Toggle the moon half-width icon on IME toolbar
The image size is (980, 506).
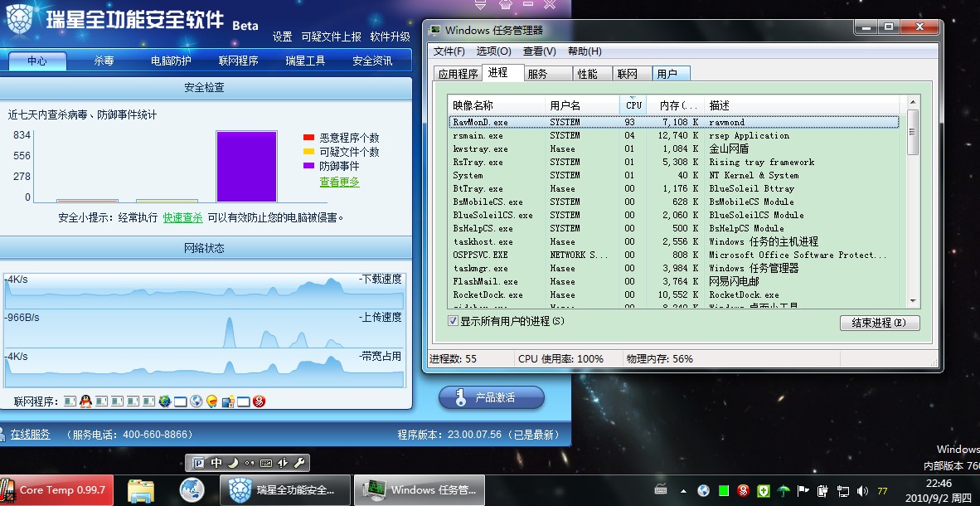pyautogui.click(x=233, y=463)
